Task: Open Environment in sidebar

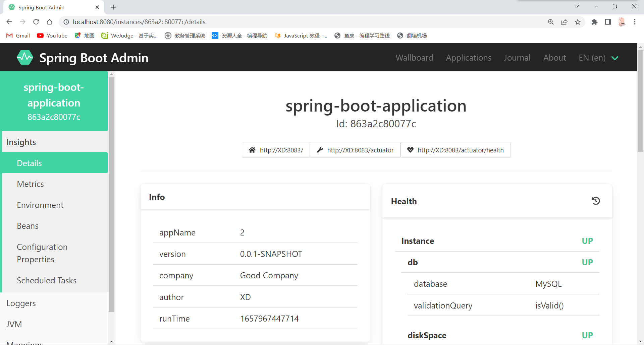Action: 55,205
